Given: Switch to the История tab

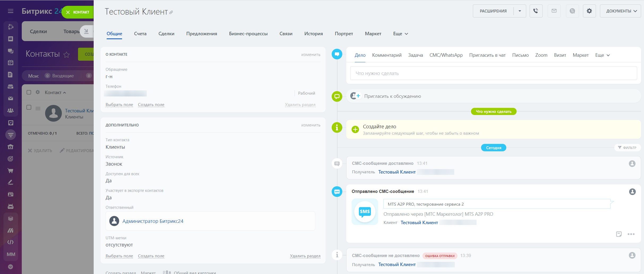Looking at the screenshot, I should [313, 34].
